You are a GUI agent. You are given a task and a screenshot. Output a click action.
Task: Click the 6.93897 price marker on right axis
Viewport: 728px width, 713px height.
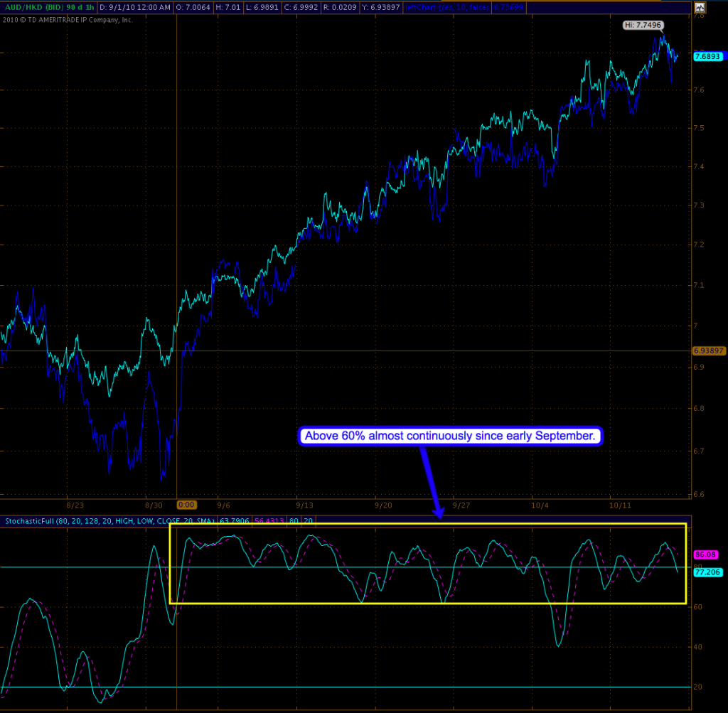click(708, 350)
